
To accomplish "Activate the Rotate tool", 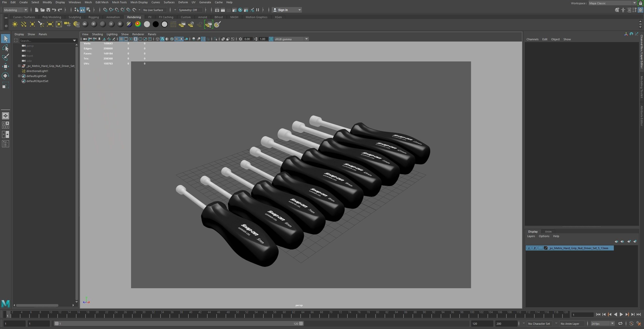I will click(x=6, y=76).
